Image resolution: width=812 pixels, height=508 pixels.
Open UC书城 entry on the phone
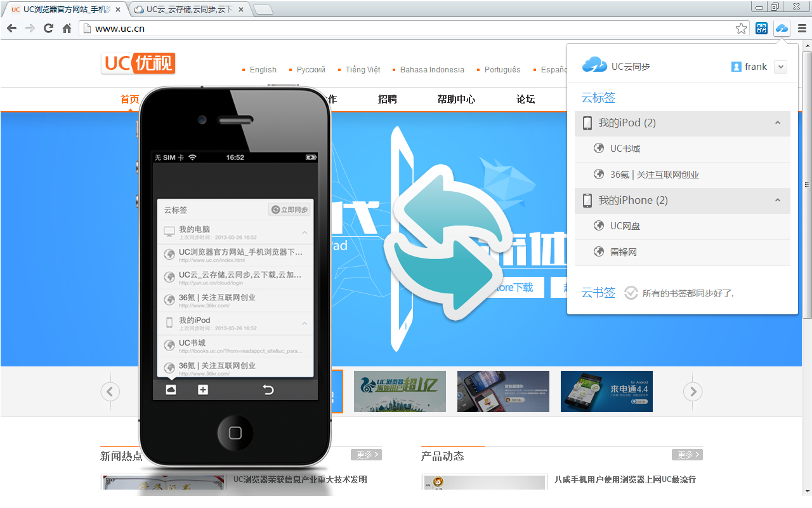235,346
